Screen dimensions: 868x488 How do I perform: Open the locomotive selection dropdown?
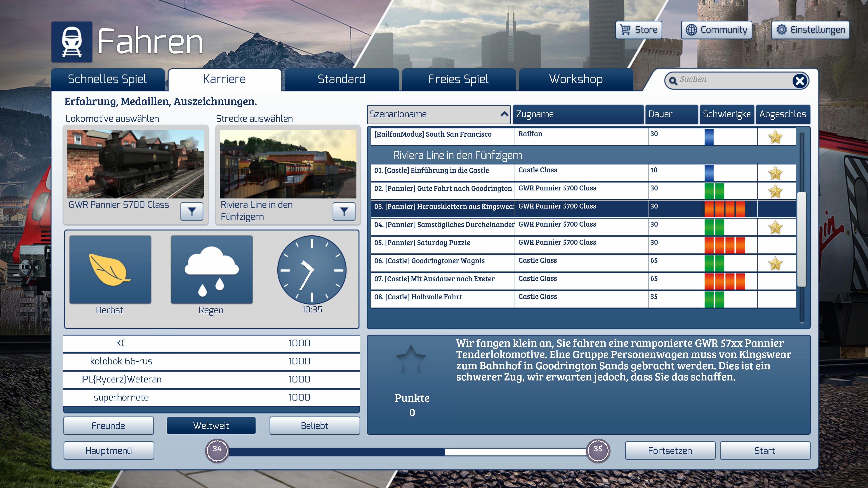pos(192,211)
